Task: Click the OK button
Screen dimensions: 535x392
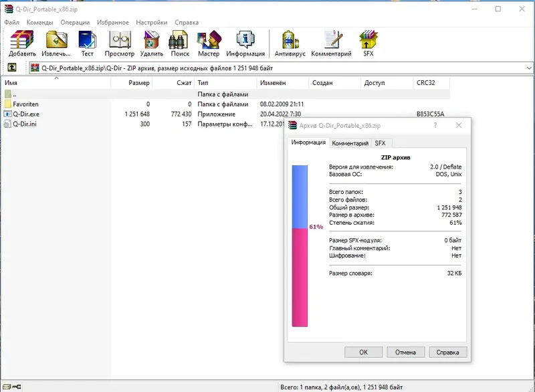Action: pyautogui.click(x=363, y=352)
